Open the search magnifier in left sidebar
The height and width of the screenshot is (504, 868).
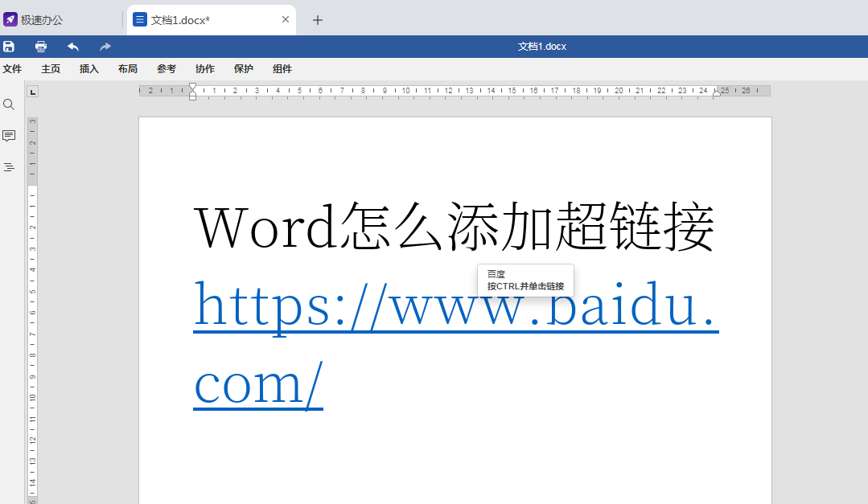[9, 104]
